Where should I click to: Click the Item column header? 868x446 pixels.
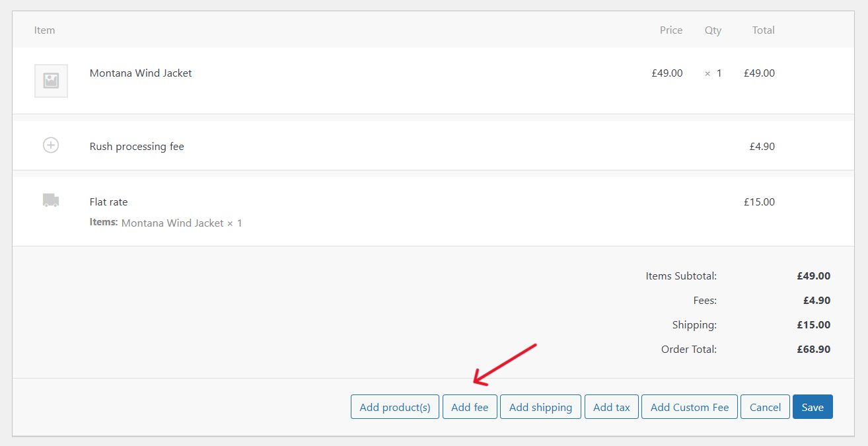point(44,30)
